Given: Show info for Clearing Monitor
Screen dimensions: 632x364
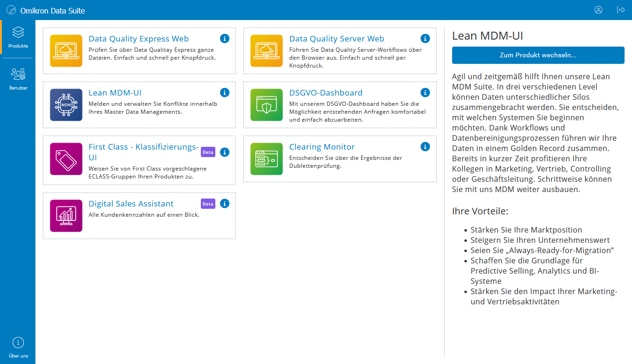Looking at the screenshot, I should tap(425, 146).
